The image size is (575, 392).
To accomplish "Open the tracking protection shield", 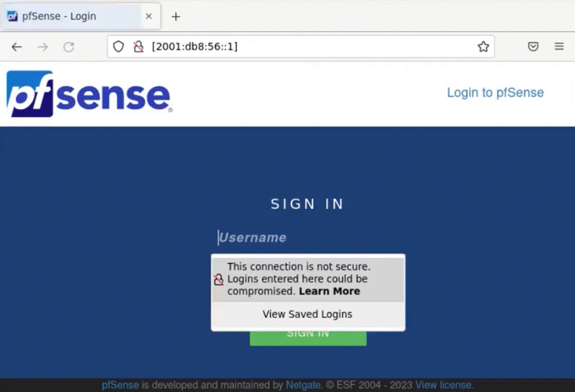I will [x=118, y=46].
